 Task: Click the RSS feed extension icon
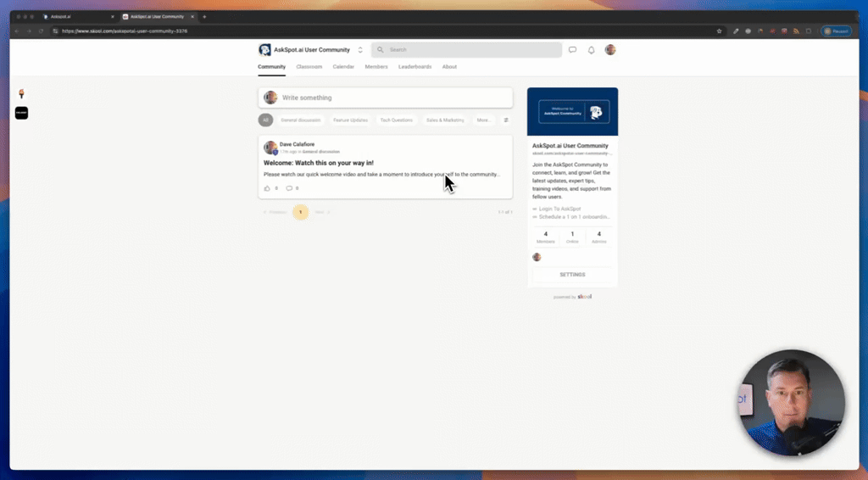click(x=796, y=31)
